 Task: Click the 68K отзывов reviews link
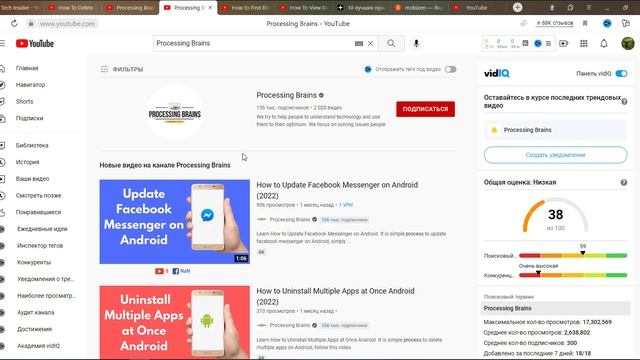click(554, 23)
